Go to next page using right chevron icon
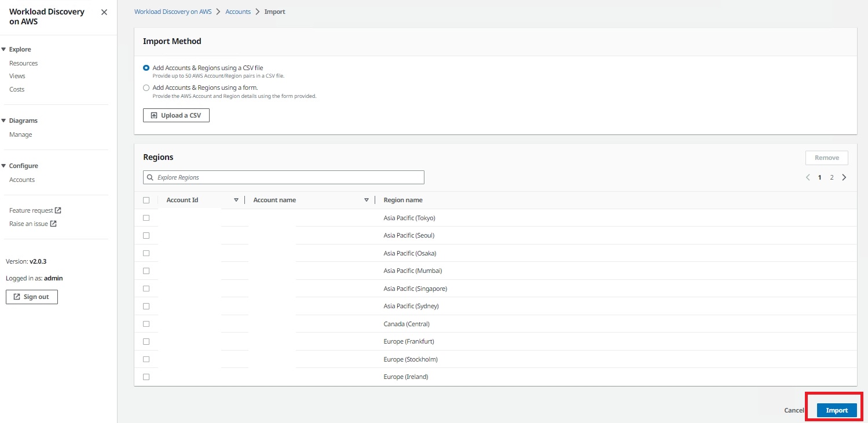Viewport: 868px width, 423px height. coord(844,177)
